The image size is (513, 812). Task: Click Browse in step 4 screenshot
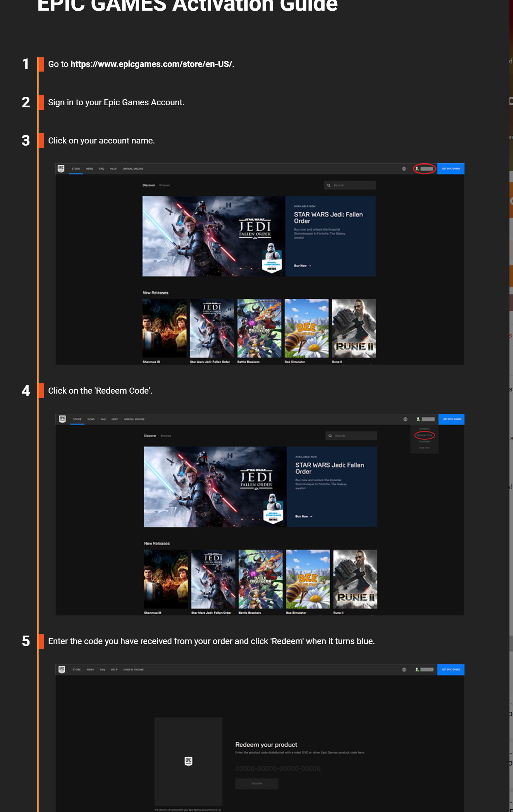pos(166,436)
